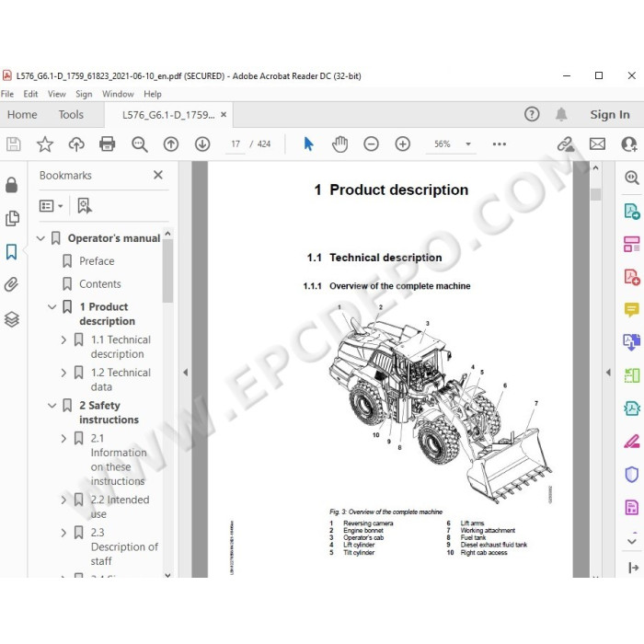Click the document vertical scrollbar thumb
Image resolution: width=644 pixels, height=644 pixels.
[x=595, y=194]
